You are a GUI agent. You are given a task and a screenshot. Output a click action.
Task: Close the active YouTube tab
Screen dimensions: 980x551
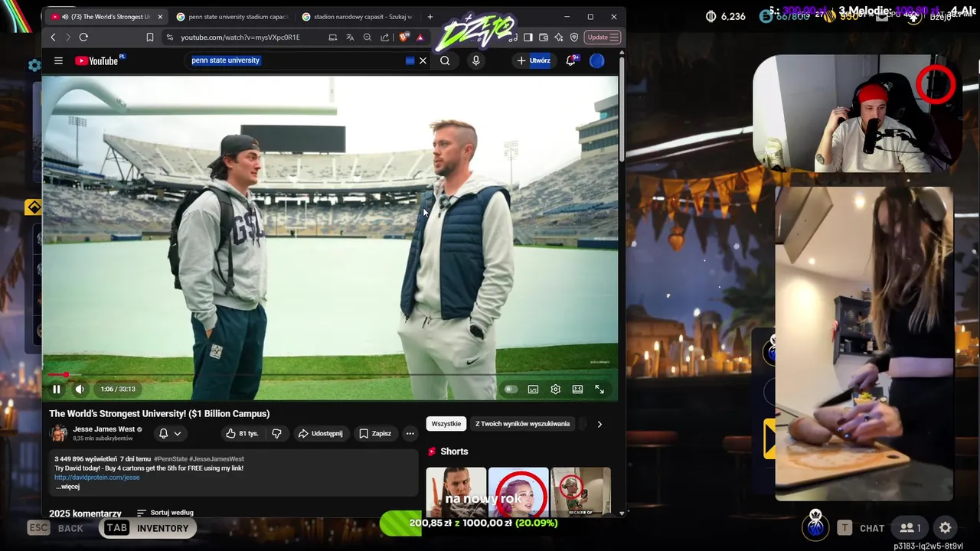(160, 17)
